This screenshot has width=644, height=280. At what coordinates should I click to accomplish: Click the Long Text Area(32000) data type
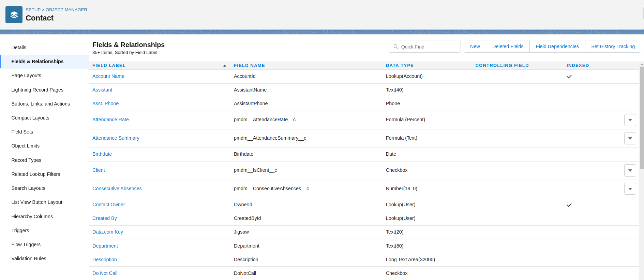click(410, 260)
